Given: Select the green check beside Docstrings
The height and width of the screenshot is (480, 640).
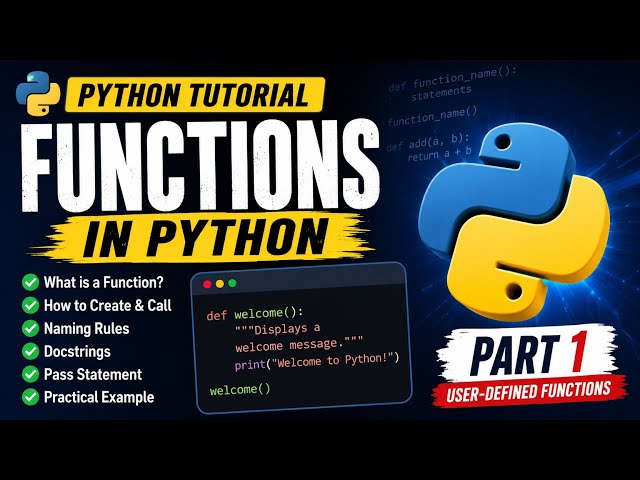Looking at the screenshot, I should (30, 351).
